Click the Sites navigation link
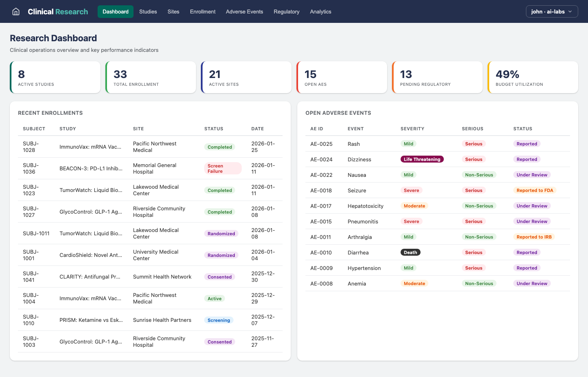The height and width of the screenshot is (377, 588). tap(173, 11)
